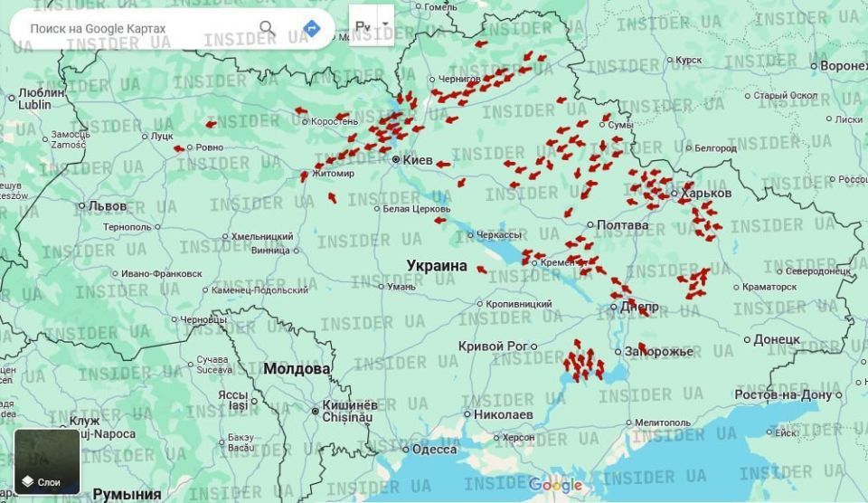Click the Кривой Рог city label

pyautogui.click(x=493, y=346)
